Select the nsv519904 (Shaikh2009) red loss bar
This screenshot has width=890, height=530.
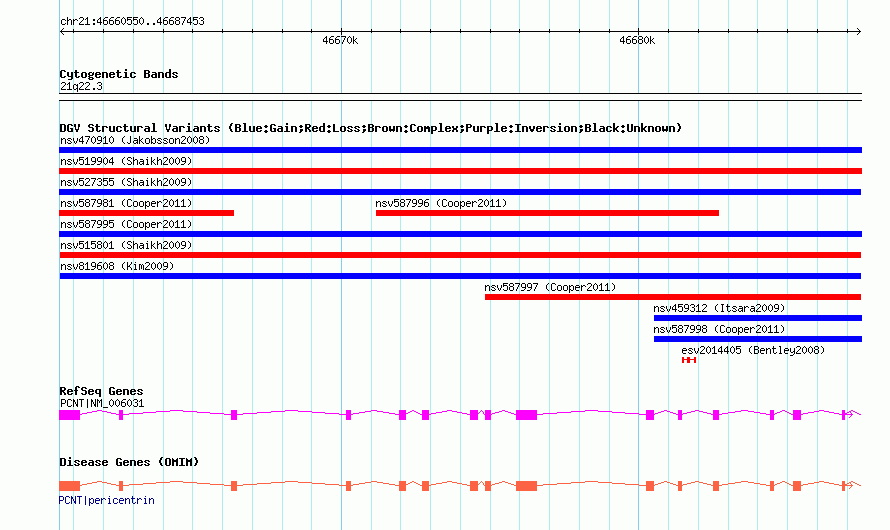tap(460, 171)
